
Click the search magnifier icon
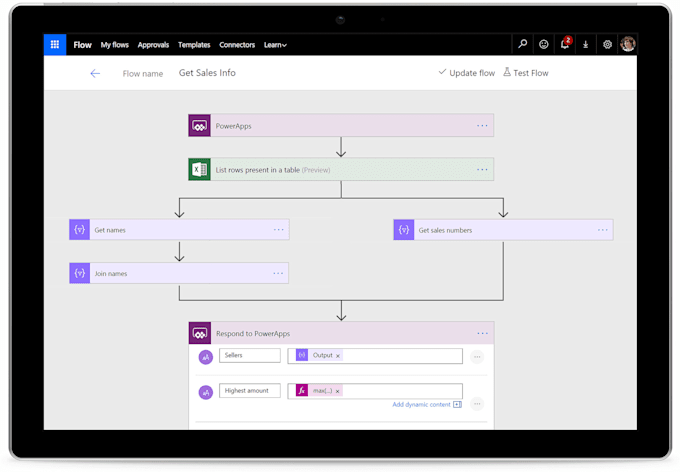(523, 44)
